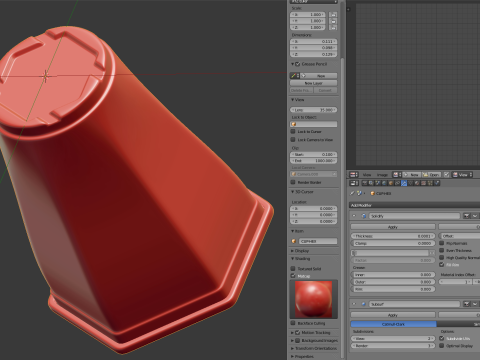Click Open image button in image editor
This screenshot has width=480, height=360.
click(x=431, y=175)
